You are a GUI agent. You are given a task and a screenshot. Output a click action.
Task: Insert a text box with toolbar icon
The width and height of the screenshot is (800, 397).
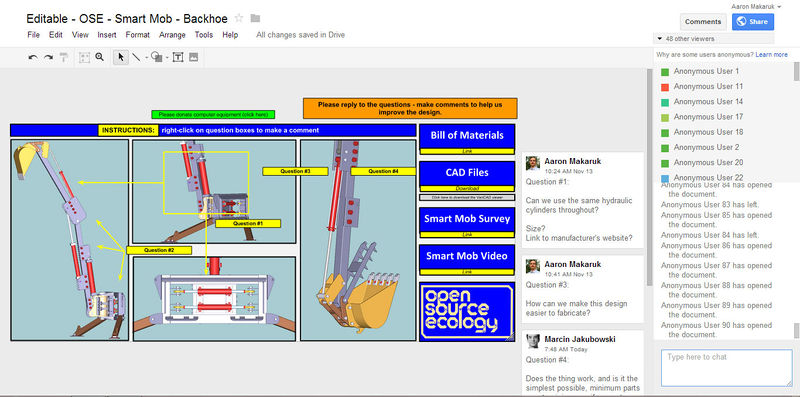coord(178,57)
